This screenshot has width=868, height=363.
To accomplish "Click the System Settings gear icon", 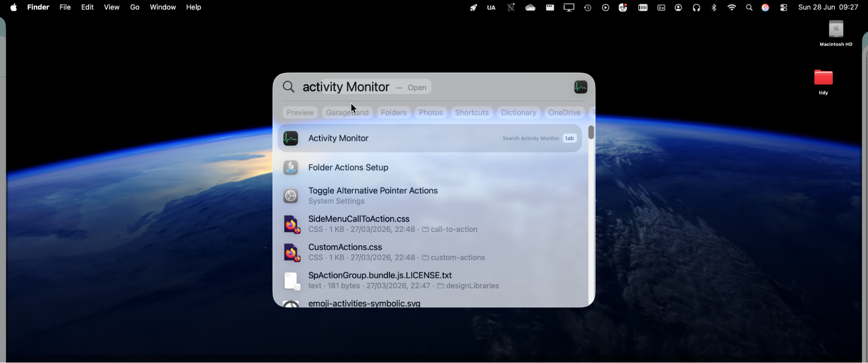I will 290,196.
